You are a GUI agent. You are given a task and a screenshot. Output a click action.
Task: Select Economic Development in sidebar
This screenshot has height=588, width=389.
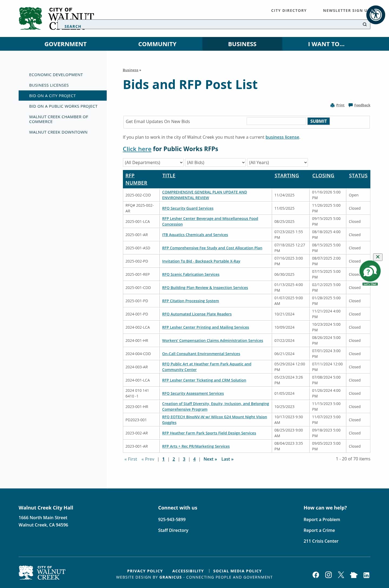click(56, 75)
